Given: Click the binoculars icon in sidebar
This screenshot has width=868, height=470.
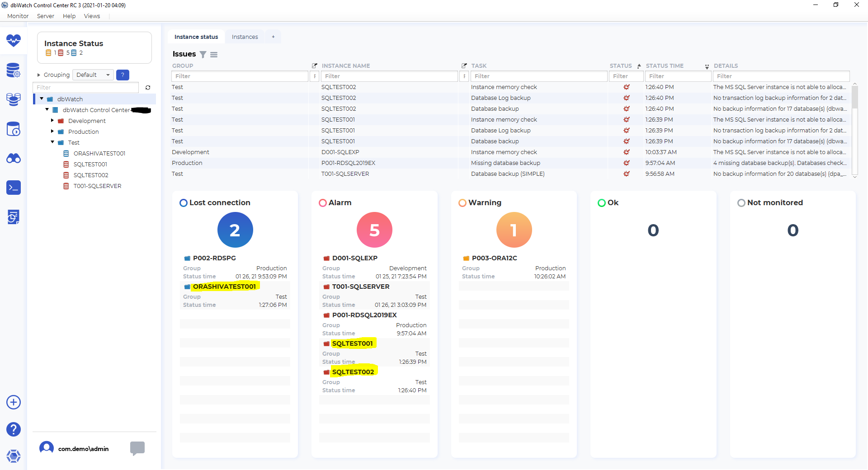Looking at the screenshot, I should coord(14,159).
